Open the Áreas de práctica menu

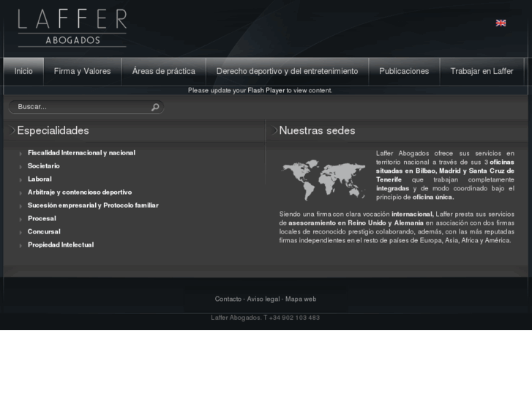click(163, 71)
